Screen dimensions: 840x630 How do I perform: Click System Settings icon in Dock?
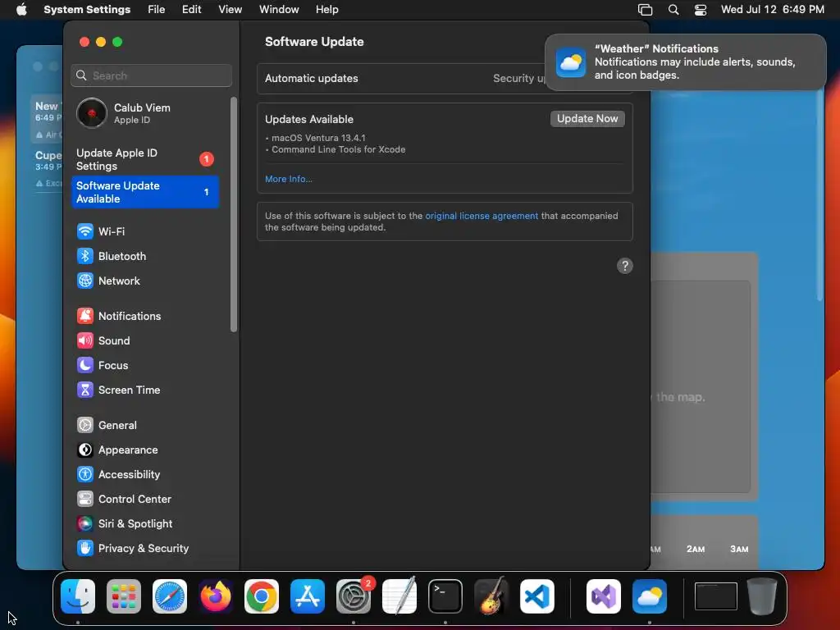click(354, 596)
